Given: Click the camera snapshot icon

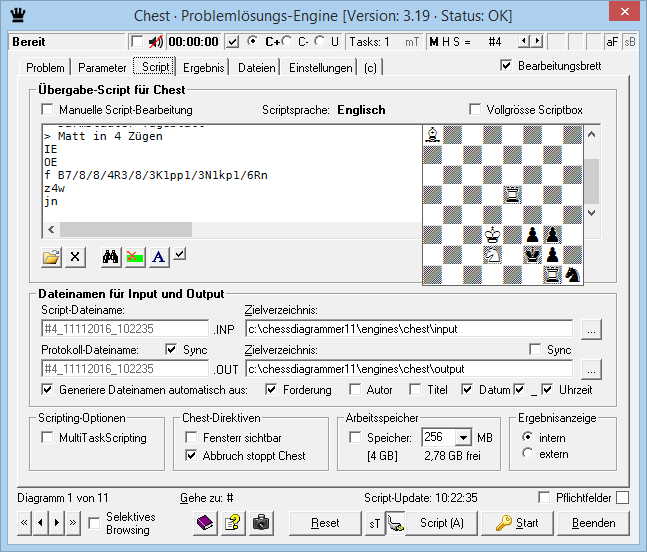Looking at the screenshot, I should (261, 523).
